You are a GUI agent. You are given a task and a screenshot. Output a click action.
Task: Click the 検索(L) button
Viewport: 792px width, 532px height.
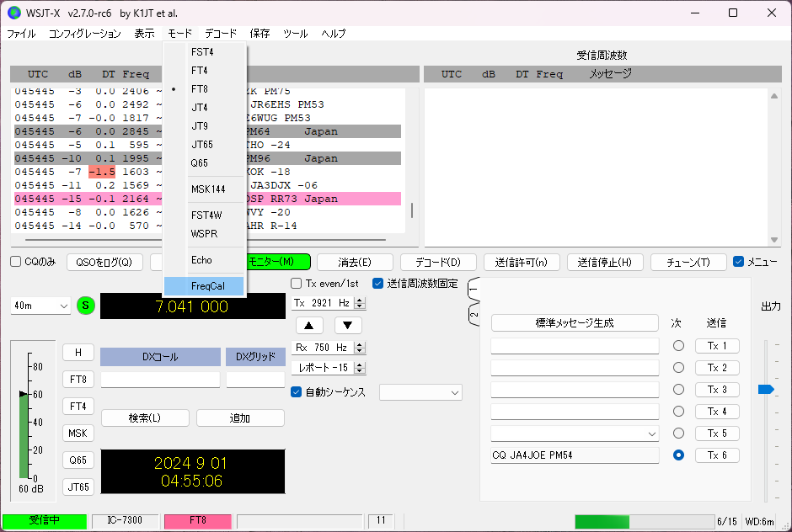click(x=145, y=418)
